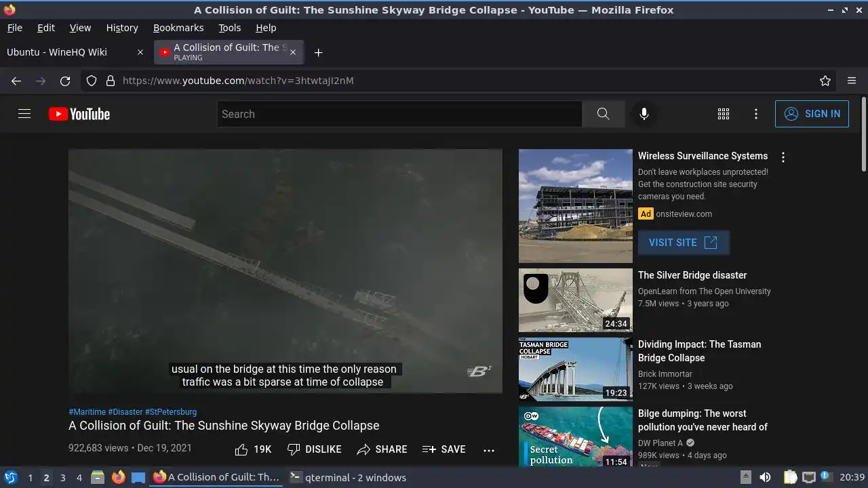Click onsiteview.com ad link

[684, 214]
